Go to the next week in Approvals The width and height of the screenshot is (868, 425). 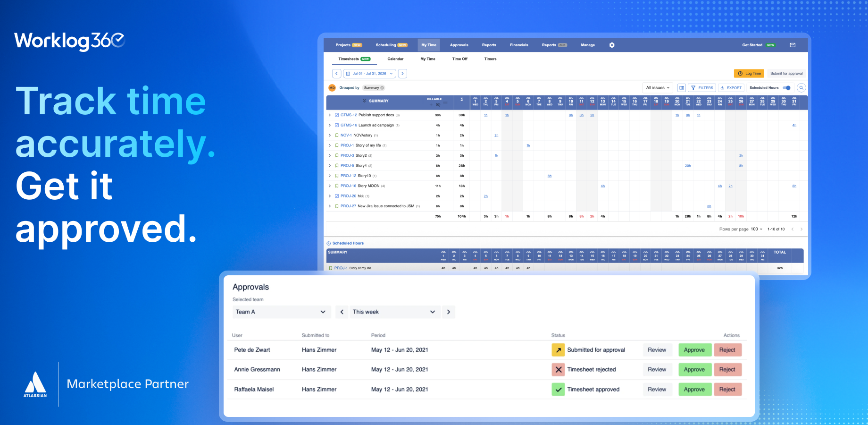449,312
